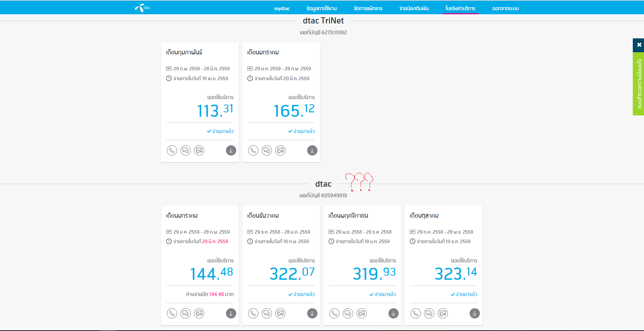Click the 319.93 service amount

(375, 274)
